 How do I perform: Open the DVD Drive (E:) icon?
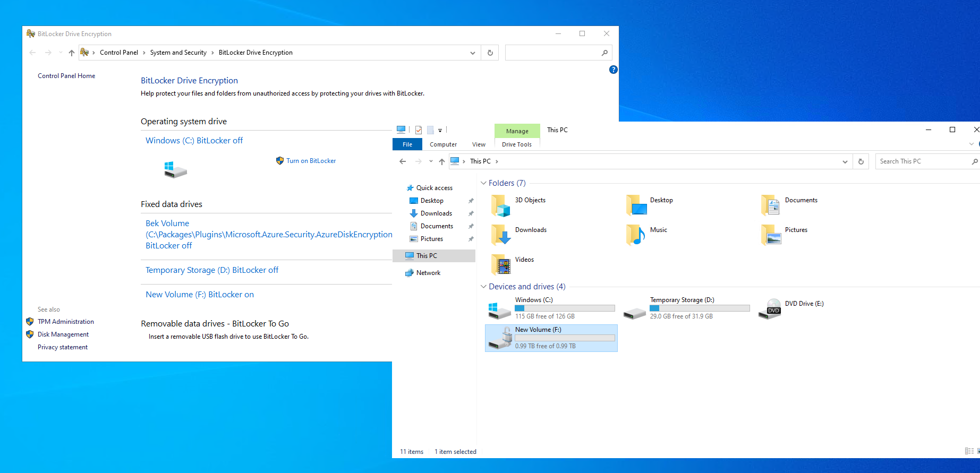click(770, 308)
